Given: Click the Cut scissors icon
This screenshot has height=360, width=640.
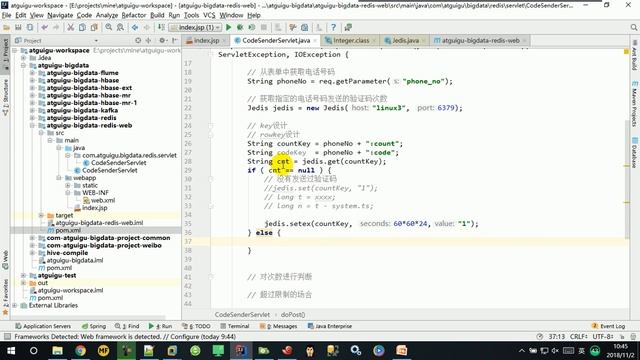Looking at the screenshot, I should 71,27.
